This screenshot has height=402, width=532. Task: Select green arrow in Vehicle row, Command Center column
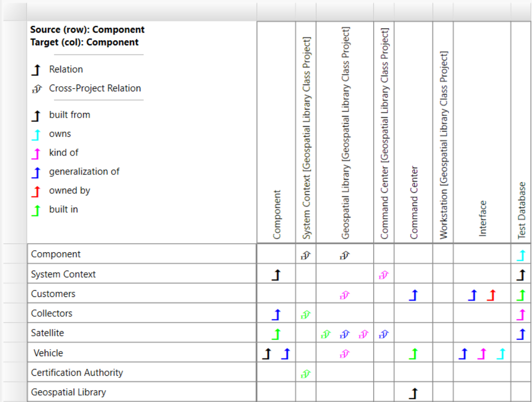413,354
